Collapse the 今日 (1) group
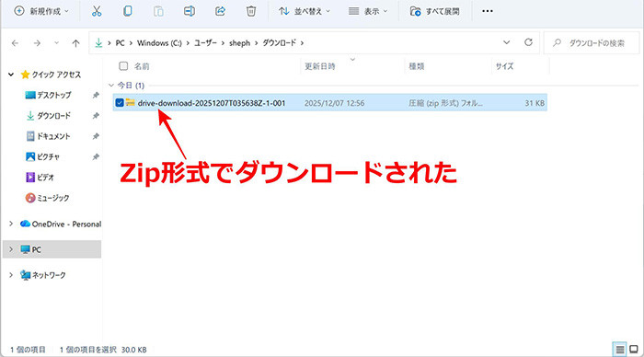The image size is (644, 357). 111,86
